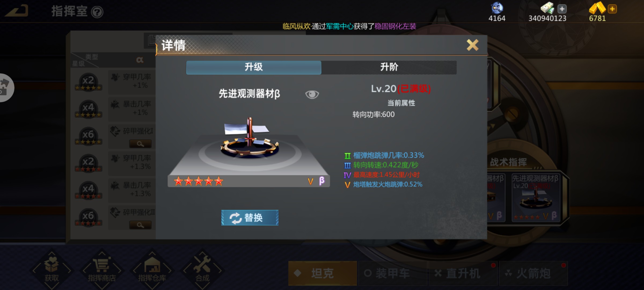Select the 火箭炮 vehicle tab
The image size is (644, 290).
[x=533, y=273]
